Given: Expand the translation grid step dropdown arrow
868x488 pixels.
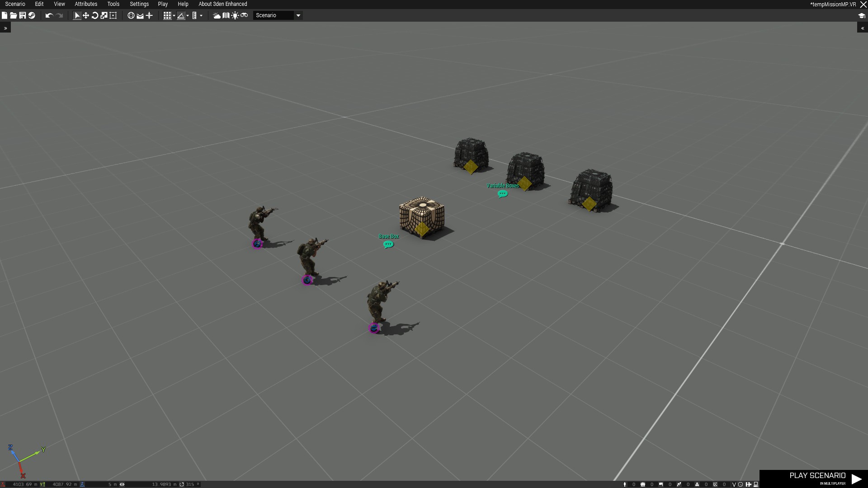Looking at the screenshot, I should point(174,16).
